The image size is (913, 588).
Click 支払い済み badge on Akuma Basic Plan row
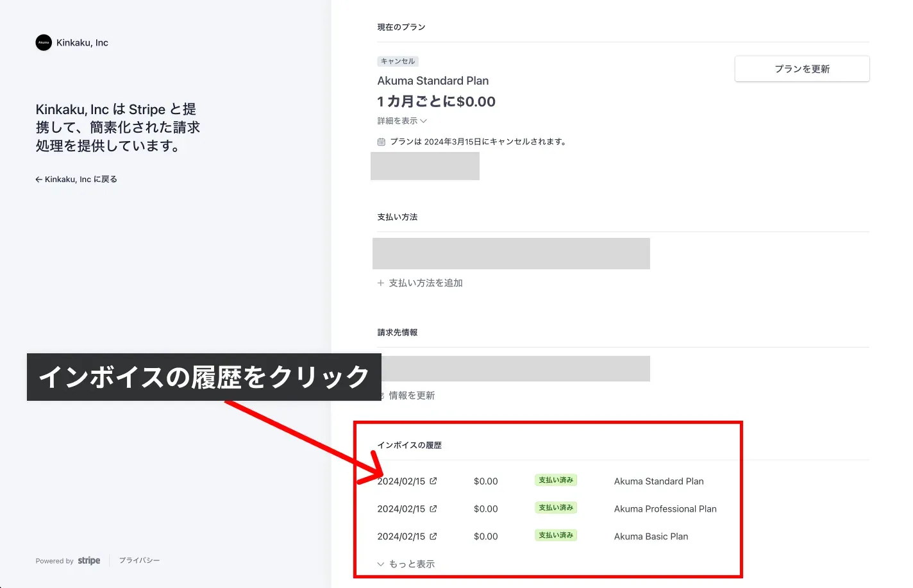556,535
